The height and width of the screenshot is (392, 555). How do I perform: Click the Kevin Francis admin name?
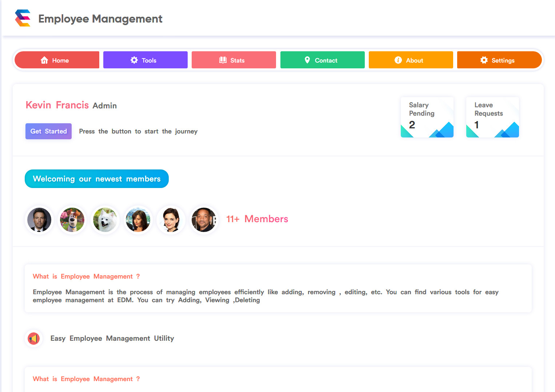click(x=57, y=105)
